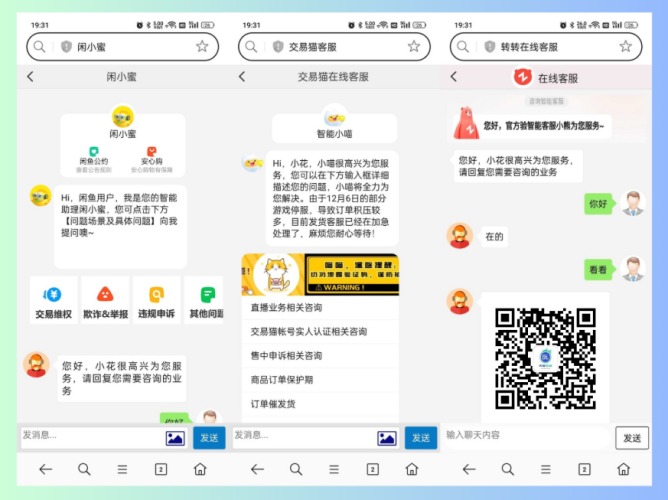668x500 pixels.
Task: Open tabs counter under 转转 screen
Action: (x=584, y=469)
